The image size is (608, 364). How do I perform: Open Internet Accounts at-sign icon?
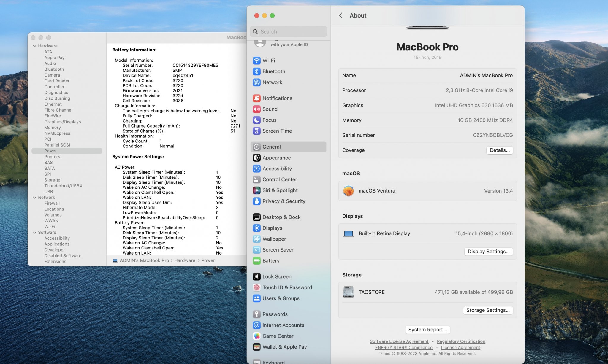(256, 325)
